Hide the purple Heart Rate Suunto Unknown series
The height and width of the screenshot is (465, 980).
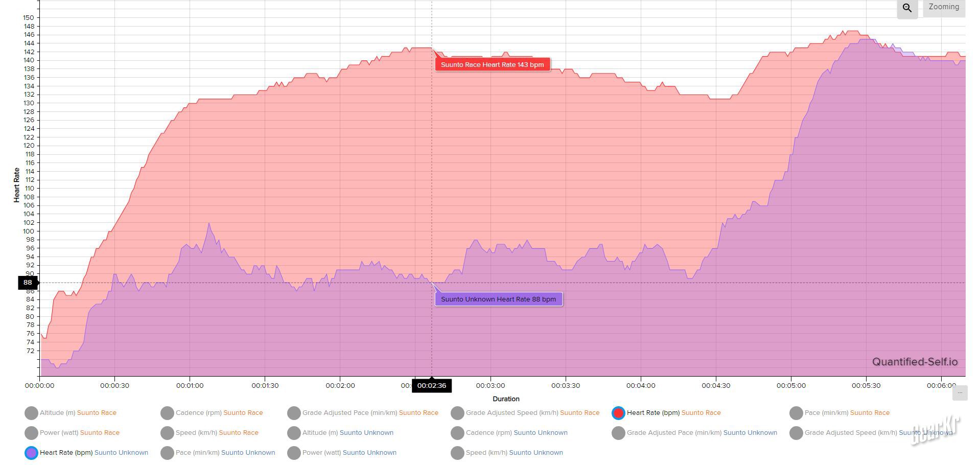tap(31, 453)
